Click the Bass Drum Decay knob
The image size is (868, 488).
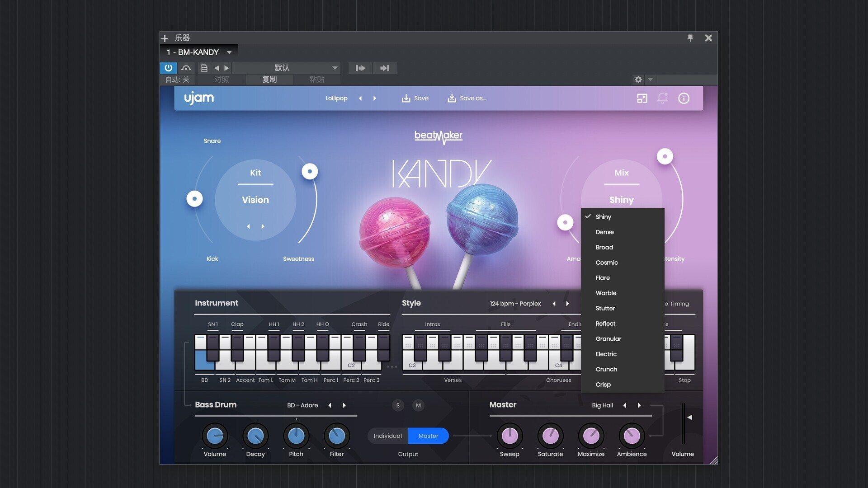(x=255, y=436)
